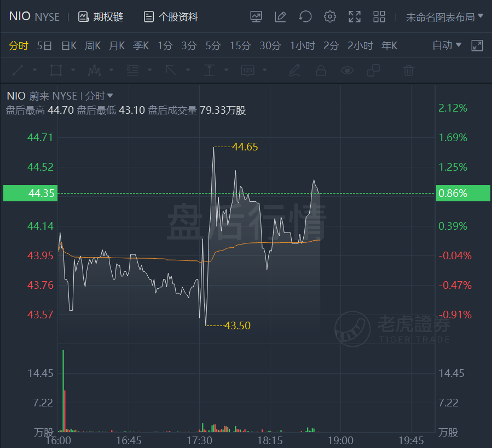The height and width of the screenshot is (448, 492).
Task: Expand the Gann lines tool options arrow
Action: coord(149,70)
